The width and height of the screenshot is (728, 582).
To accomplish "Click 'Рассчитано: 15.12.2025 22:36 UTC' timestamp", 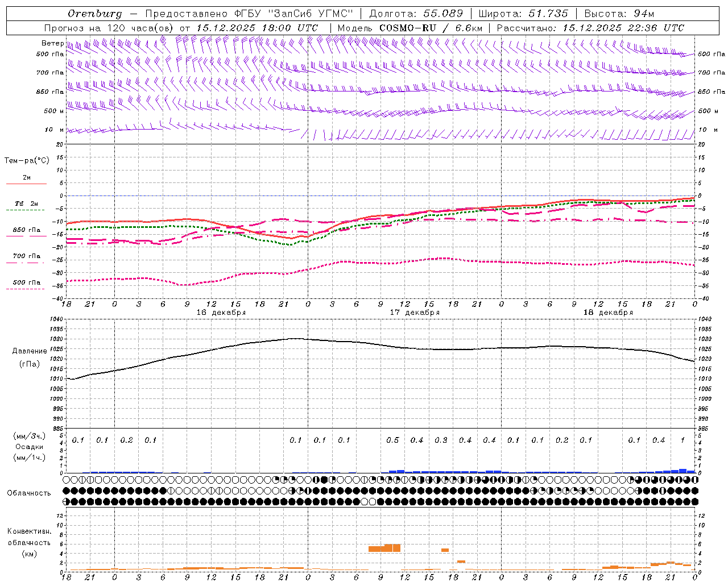I will point(590,28).
